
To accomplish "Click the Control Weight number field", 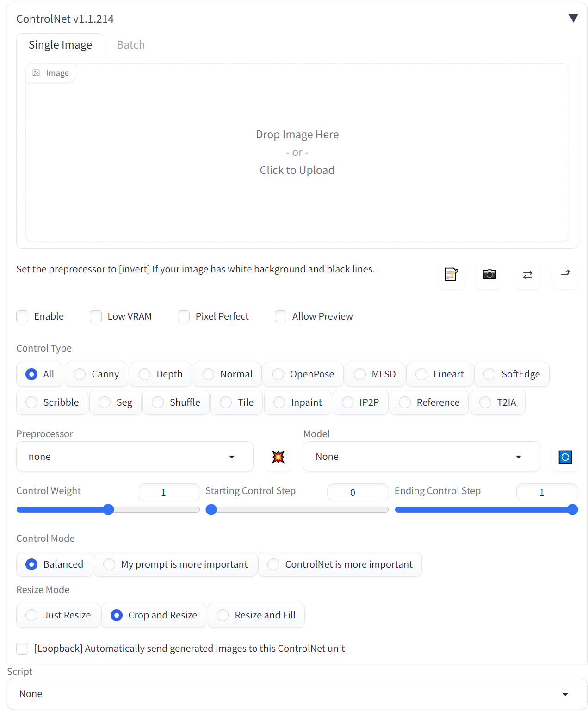I will (169, 492).
